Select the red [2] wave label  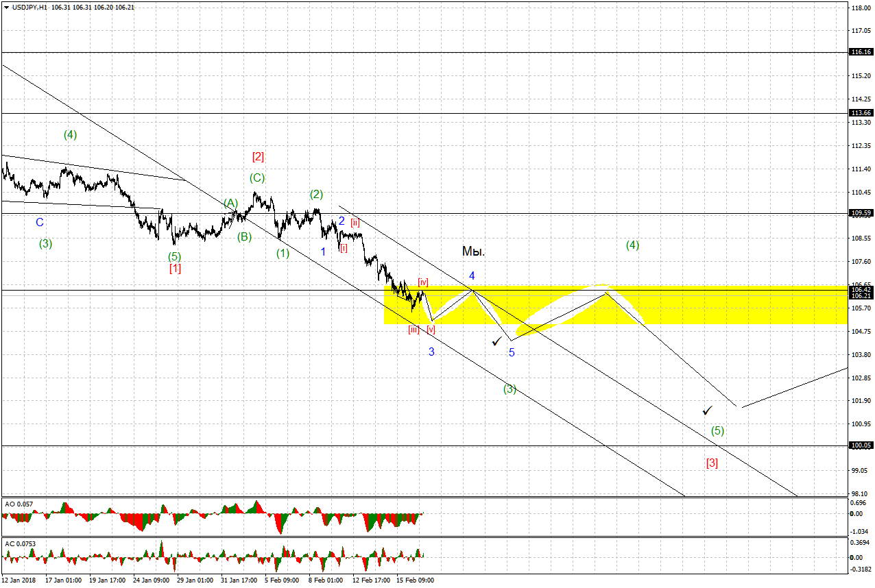pyautogui.click(x=258, y=157)
